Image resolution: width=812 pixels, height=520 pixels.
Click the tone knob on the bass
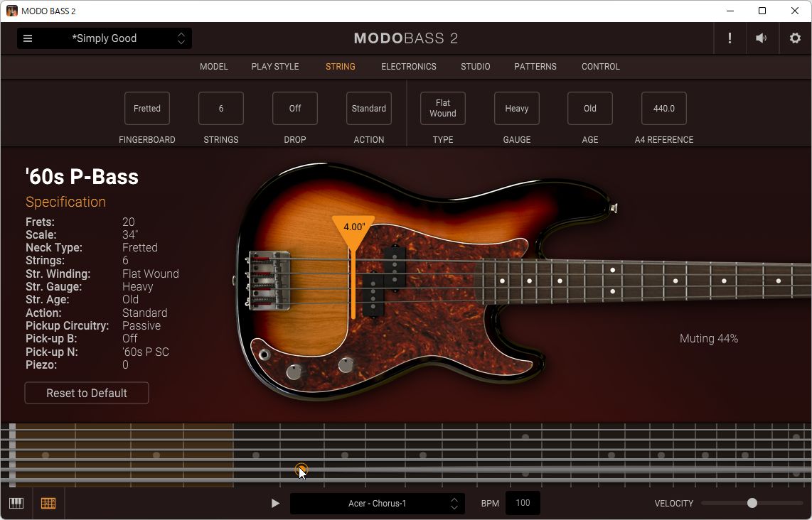coord(346,364)
